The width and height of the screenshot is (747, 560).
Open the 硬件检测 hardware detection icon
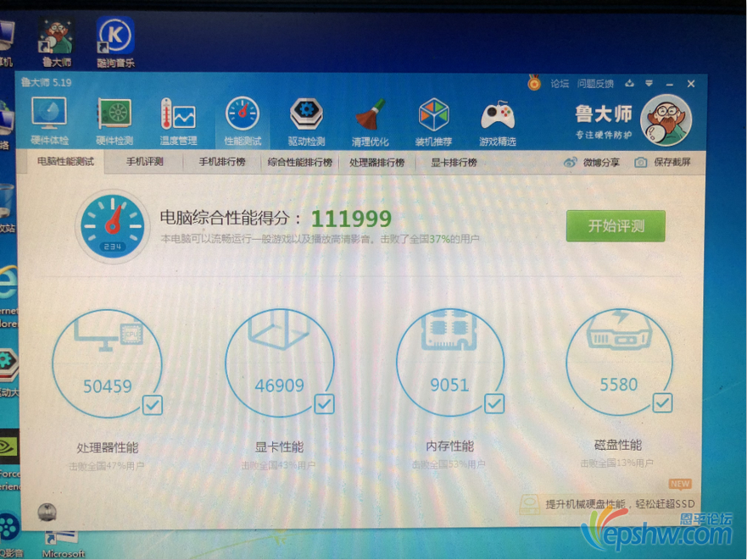[114, 120]
